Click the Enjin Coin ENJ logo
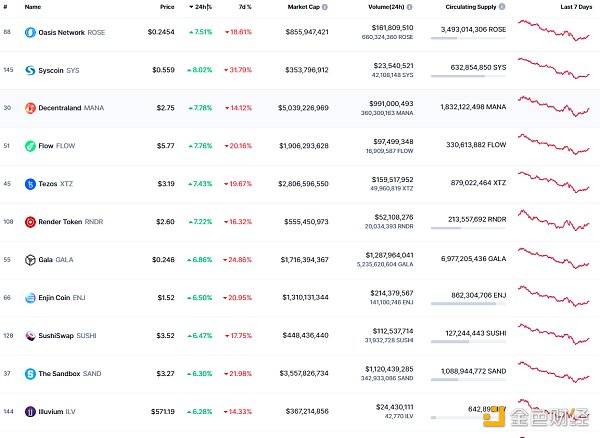The width and height of the screenshot is (600, 438). pos(30,297)
